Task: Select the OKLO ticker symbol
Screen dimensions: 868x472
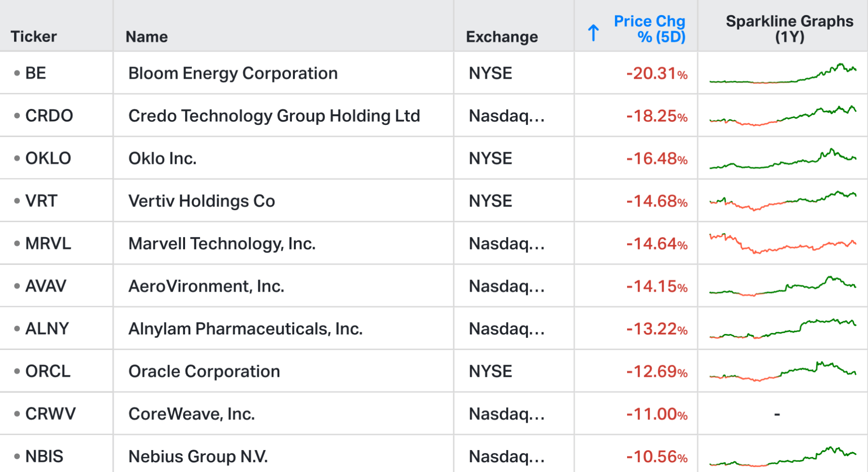Action: point(48,158)
